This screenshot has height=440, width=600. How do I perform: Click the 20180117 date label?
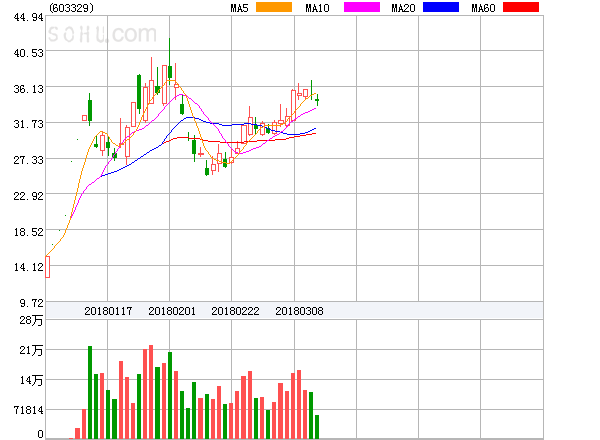pos(108,311)
